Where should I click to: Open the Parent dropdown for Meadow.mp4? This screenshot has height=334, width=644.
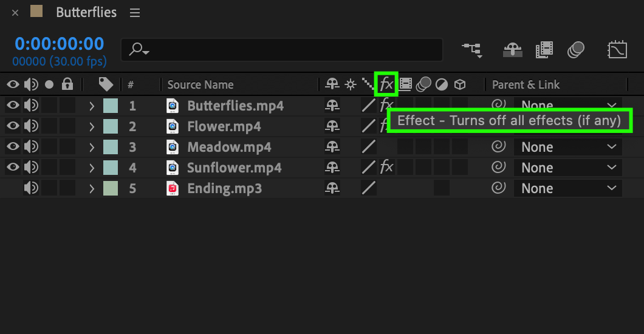pos(567,147)
